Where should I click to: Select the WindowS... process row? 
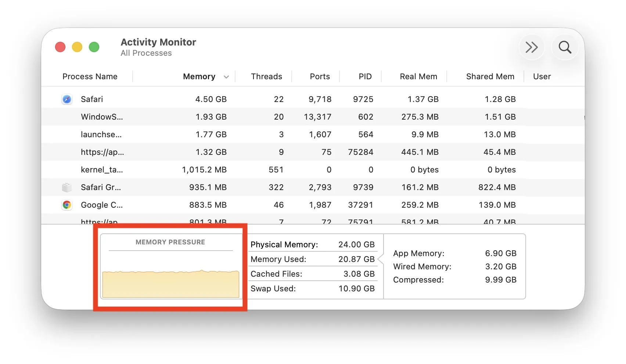click(313, 117)
